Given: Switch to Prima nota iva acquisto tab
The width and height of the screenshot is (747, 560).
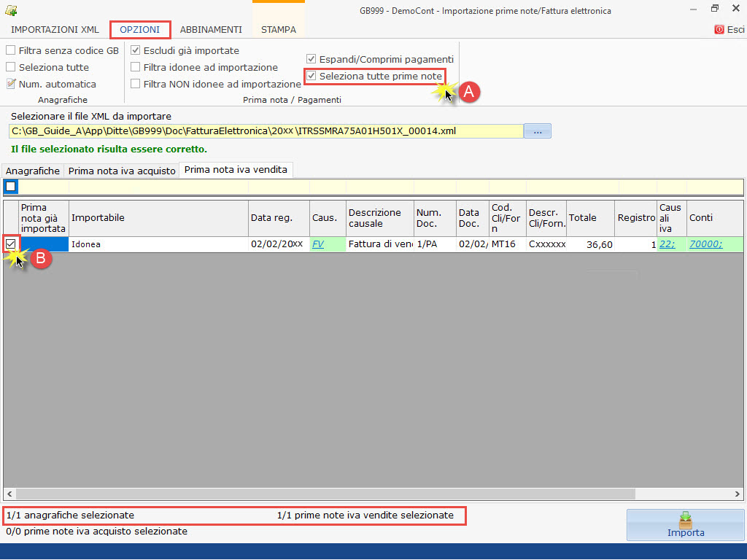Looking at the screenshot, I should pos(122,171).
